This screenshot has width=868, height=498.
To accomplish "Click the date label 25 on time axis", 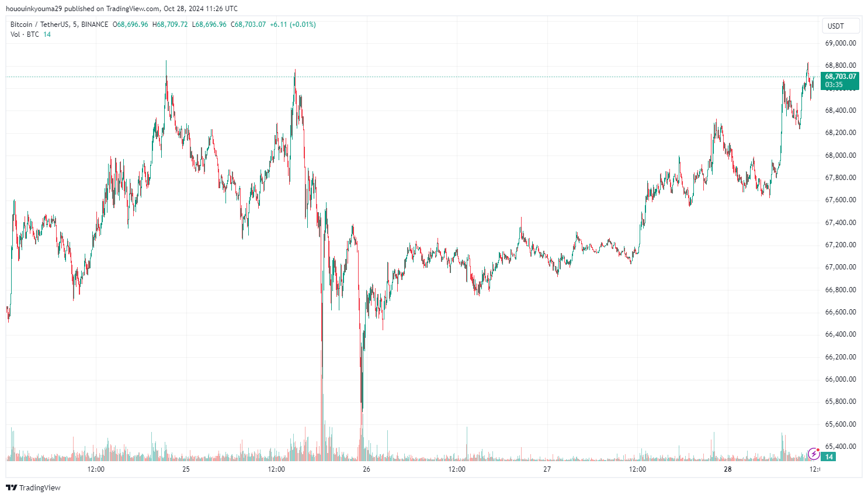I will coord(186,469).
